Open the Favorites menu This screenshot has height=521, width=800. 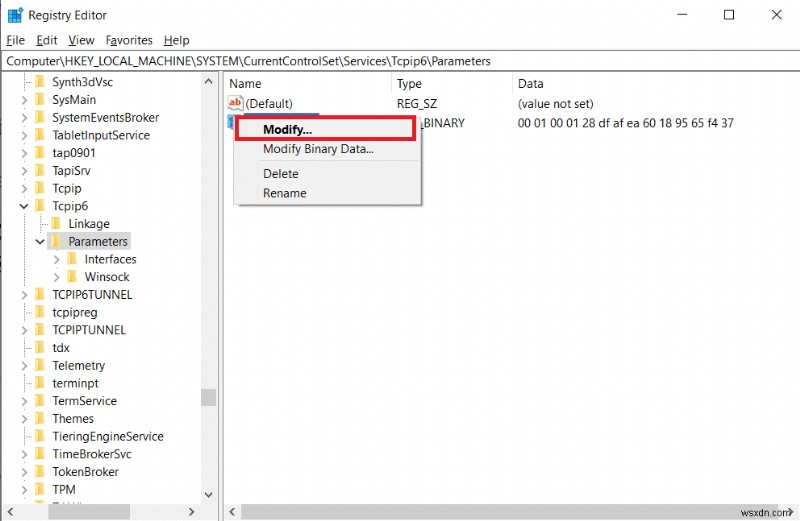tap(129, 40)
